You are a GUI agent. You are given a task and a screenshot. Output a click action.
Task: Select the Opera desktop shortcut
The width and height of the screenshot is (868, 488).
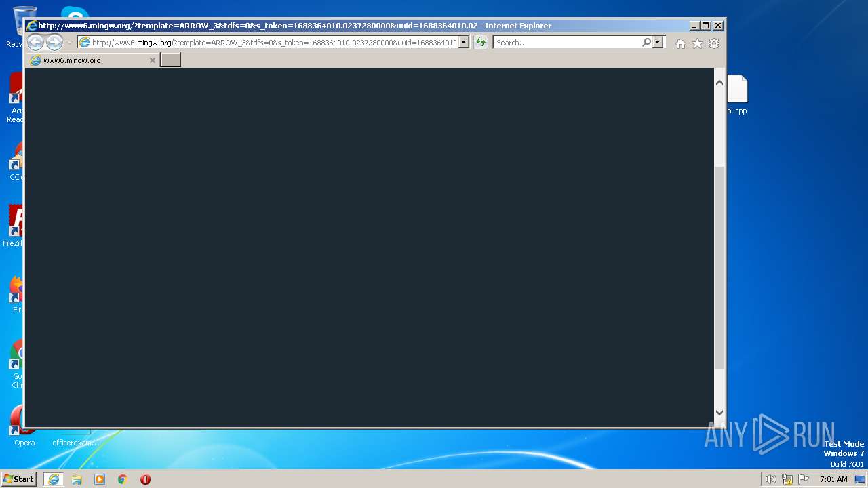click(24, 426)
